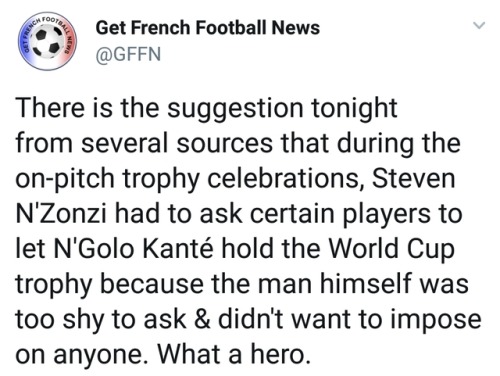The height and width of the screenshot is (376, 500).
Task: Click the soccer ball in profile logo
Action: (x=48, y=42)
